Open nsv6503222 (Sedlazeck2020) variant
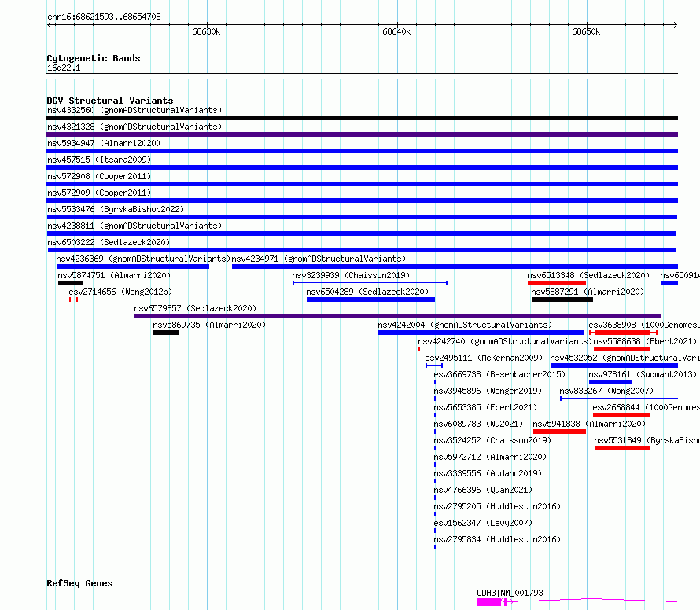The height and width of the screenshot is (610, 700). click(109, 242)
